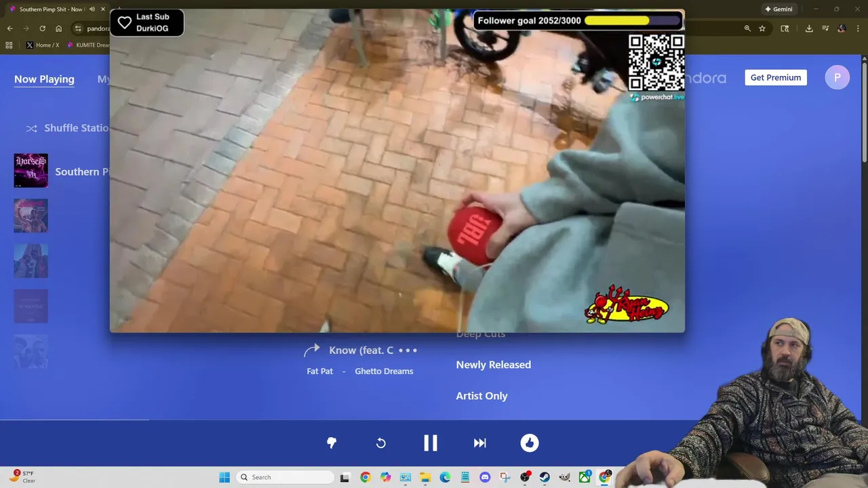868x488 pixels.
Task: Open the Xbox app from the taskbar
Action: coord(585,477)
